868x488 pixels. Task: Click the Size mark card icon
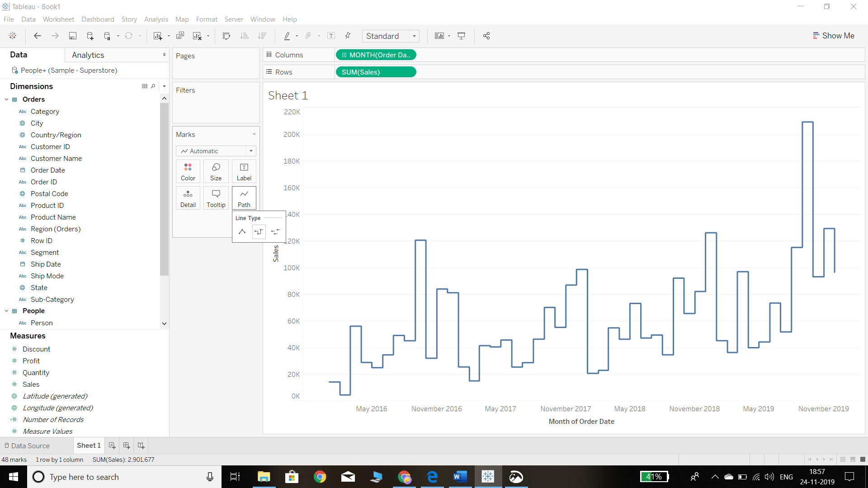click(216, 172)
